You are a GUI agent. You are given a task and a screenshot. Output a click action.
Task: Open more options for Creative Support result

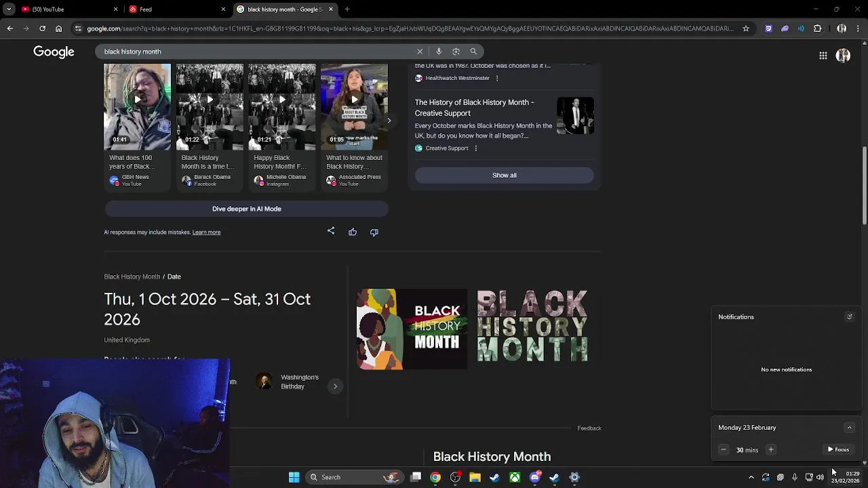click(x=475, y=148)
